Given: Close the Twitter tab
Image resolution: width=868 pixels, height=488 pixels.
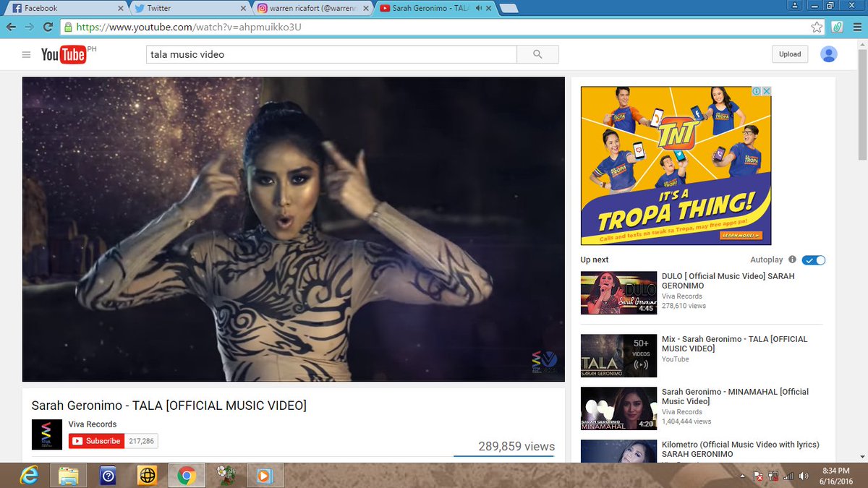Looking at the screenshot, I should pos(244,8).
